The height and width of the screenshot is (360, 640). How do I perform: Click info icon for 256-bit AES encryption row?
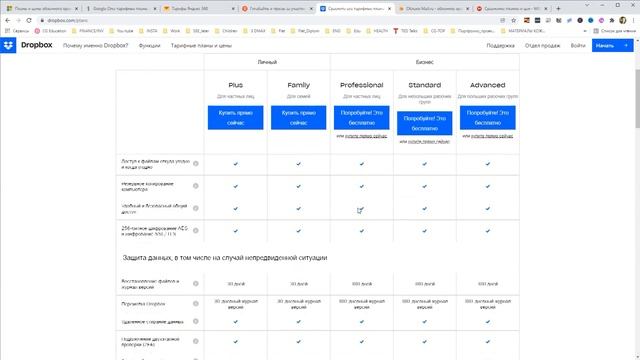[196, 231]
